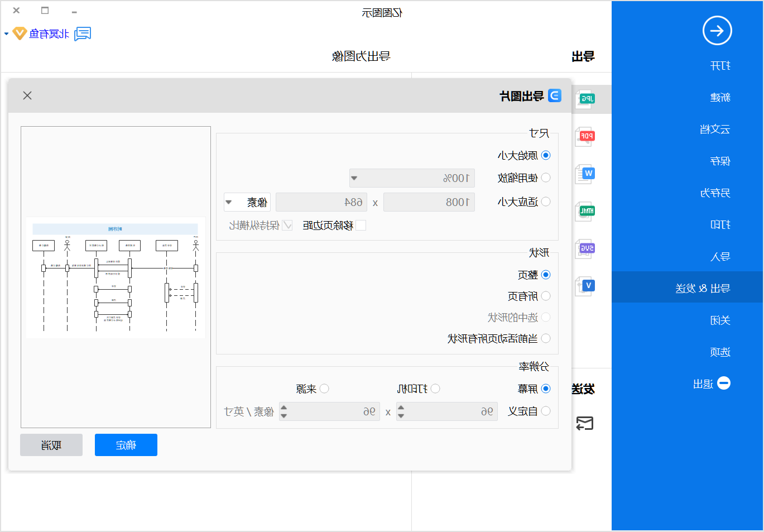This screenshot has width=764, height=532.
Task: Toggle the 移除页边距 checkbox
Action: pyautogui.click(x=361, y=225)
